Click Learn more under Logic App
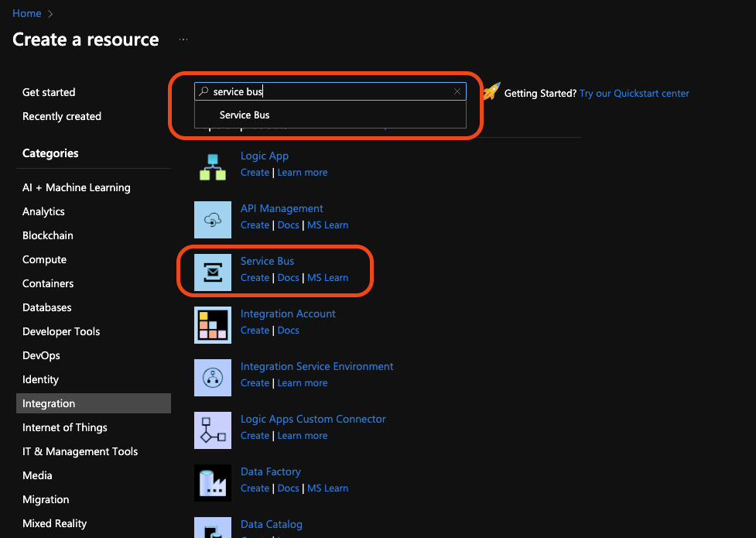Image resolution: width=756 pixels, height=538 pixels. click(303, 173)
